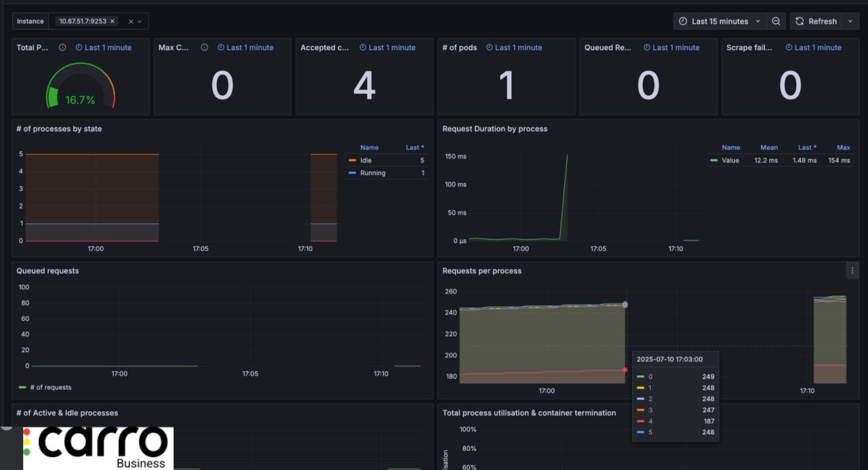The width and height of the screenshot is (868, 470).
Task: Click the clock icon on # of pods panel
Action: [490, 47]
